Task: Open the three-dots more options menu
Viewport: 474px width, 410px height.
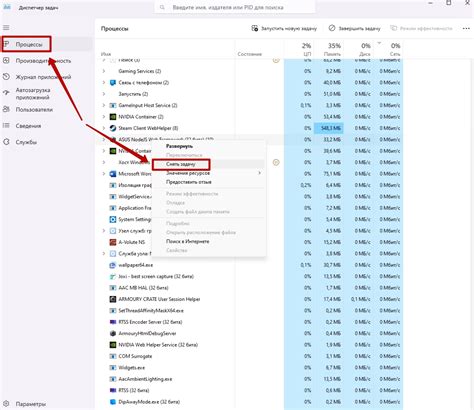Action: (466, 28)
